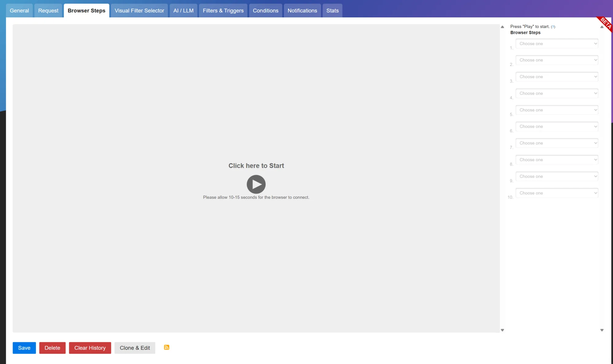Expand the step 5 action dropdown
613x364 pixels.
[x=557, y=110]
